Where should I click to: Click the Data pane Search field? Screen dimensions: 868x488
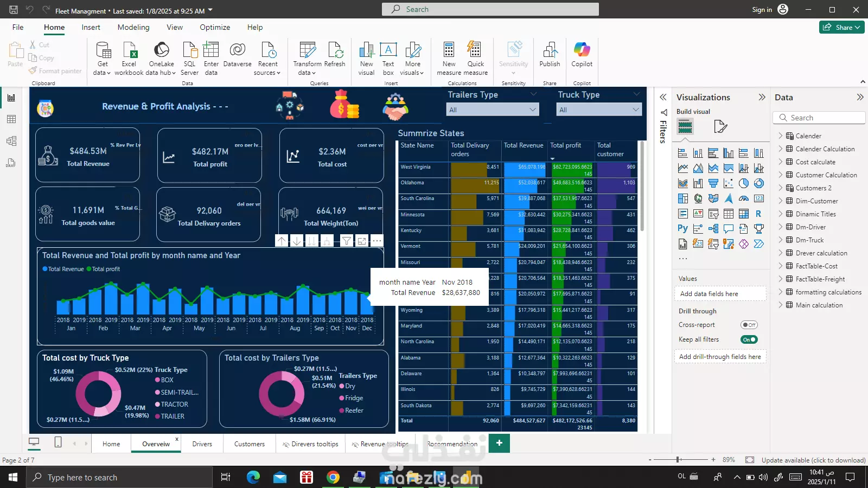coord(819,118)
